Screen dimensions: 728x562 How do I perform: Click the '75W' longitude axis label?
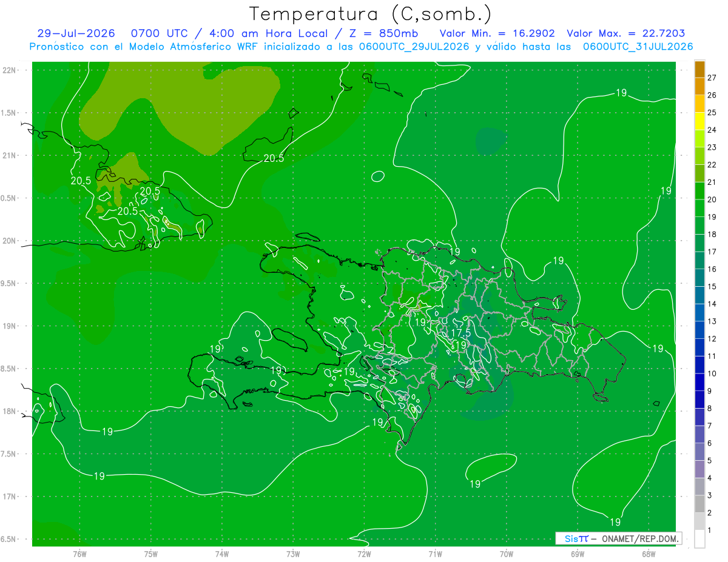[151, 554]
